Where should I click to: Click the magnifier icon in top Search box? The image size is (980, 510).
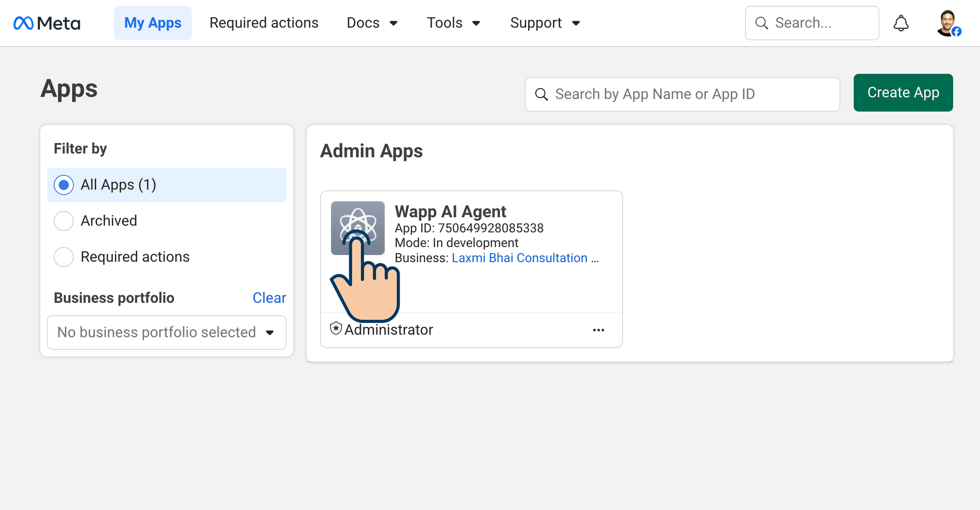(761, 23)
